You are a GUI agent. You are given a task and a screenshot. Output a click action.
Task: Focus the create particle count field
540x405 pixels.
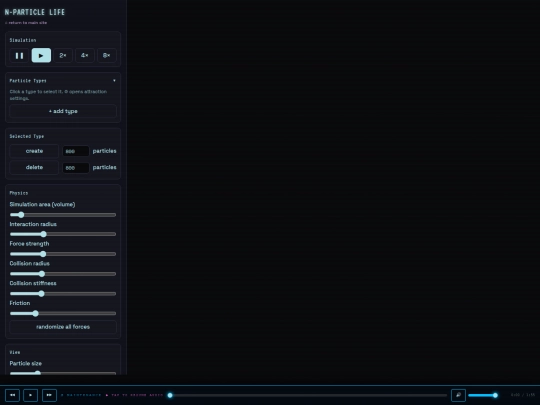(x=75, y=151)
